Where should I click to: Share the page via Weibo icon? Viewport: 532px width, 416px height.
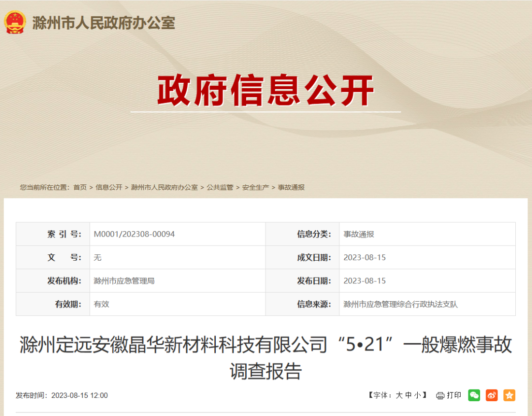[x=492, y=395]
